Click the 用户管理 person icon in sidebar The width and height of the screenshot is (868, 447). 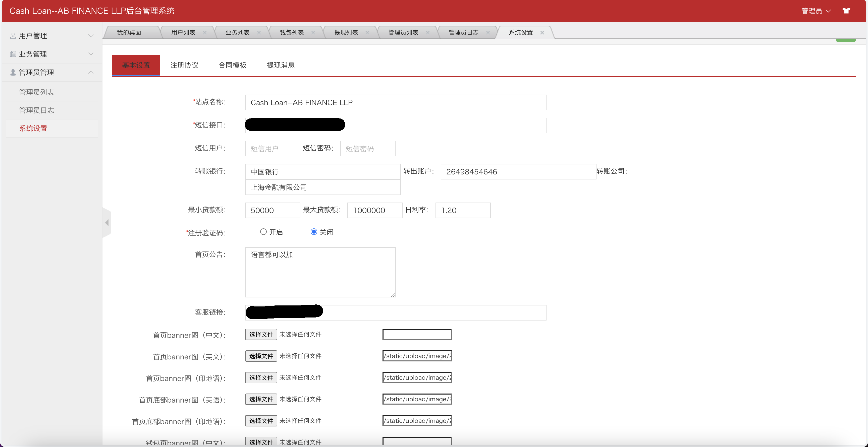[x=13, y=36]
